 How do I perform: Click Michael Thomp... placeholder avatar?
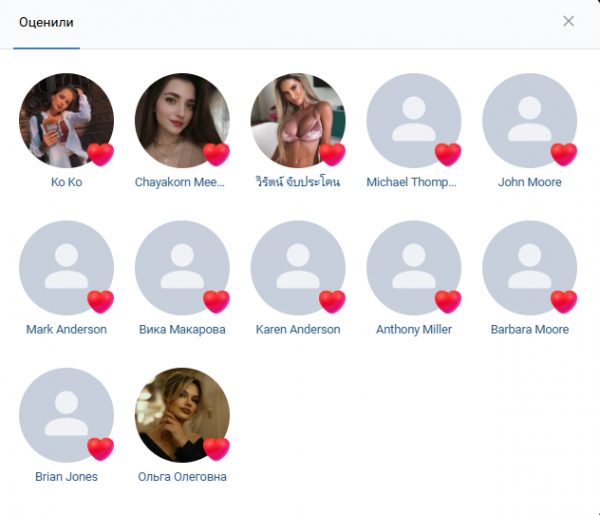[x=414, y=121]
